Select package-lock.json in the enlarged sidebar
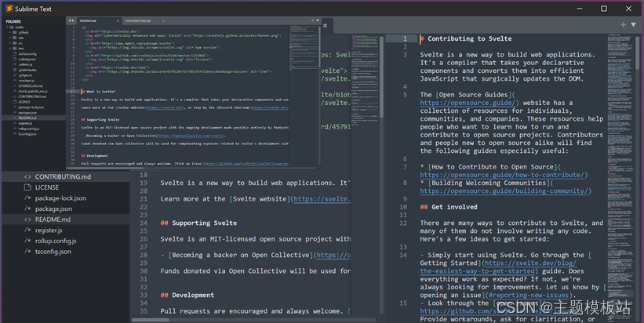This screenshot has width=644, height=323. pos(60,198)
